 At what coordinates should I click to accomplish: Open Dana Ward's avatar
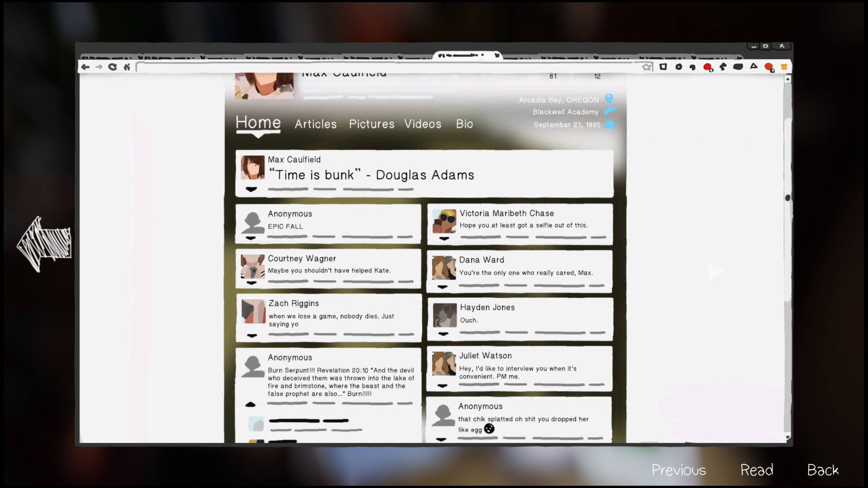coord(444,268)
